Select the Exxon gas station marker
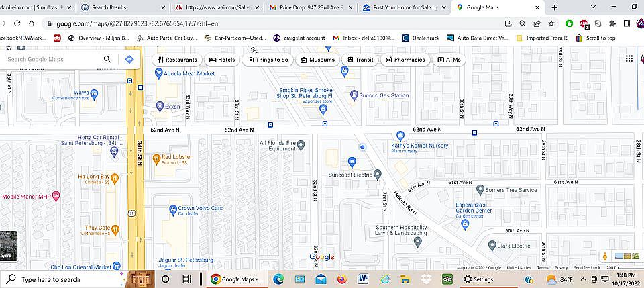 (x=160, y=107)
